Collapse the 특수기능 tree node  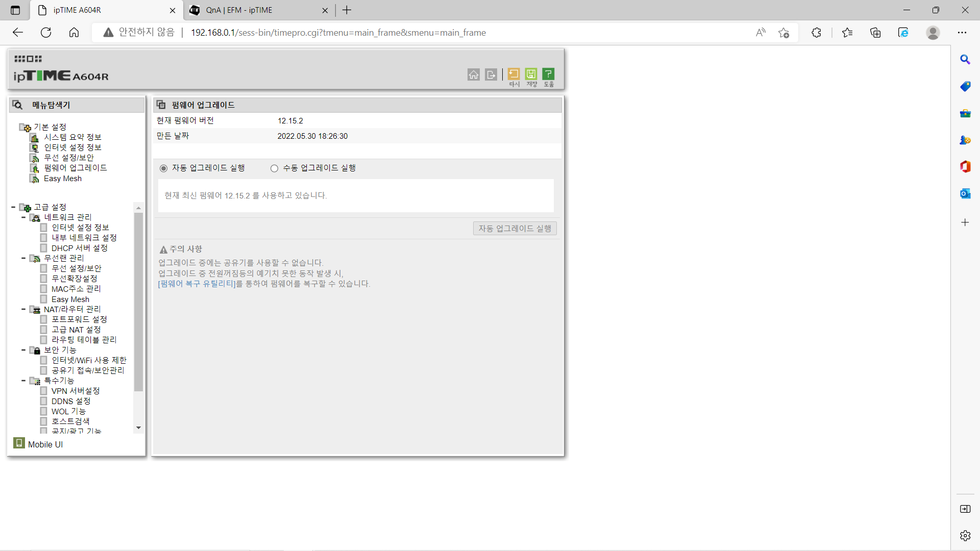coord(23,381)
